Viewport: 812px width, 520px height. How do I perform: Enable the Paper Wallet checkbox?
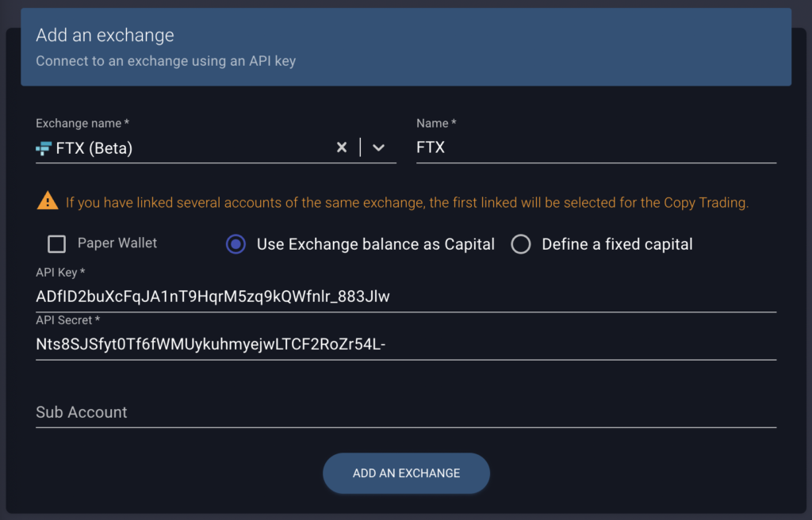click(x=56, y=243)
